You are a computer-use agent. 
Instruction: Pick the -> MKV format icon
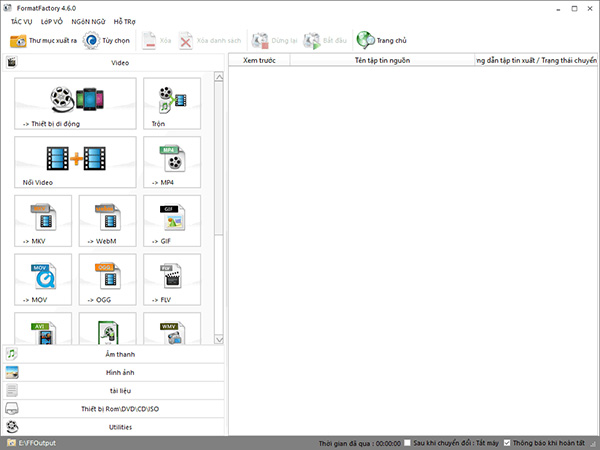(43, 221)
